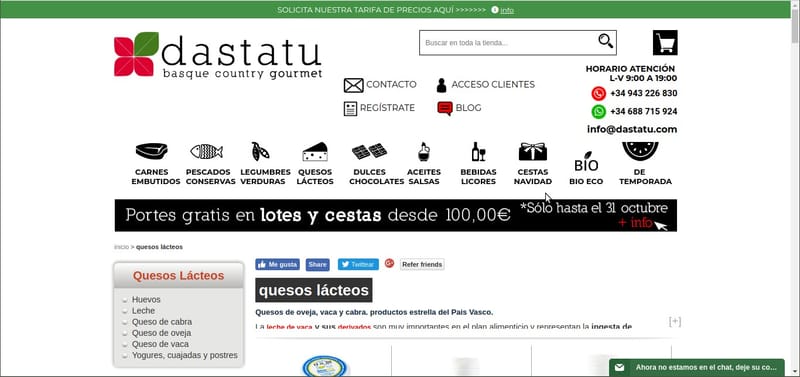The height and width of the screenshot is (377, 800).
Task: Click the dastatu logo
Action: coord(218,55)
